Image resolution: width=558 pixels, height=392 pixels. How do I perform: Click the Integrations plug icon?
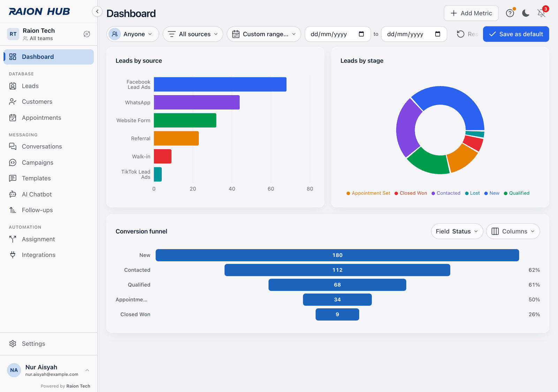13,255
